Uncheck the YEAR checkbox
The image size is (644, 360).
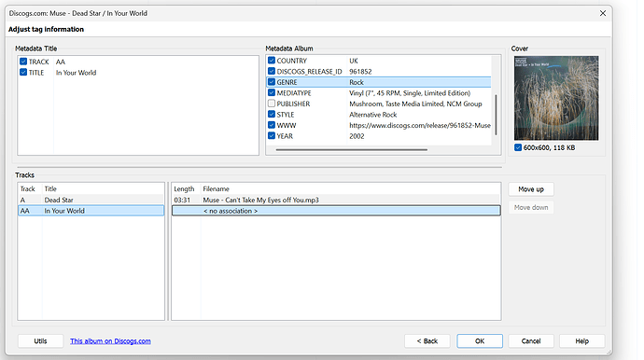click(272, 136)
